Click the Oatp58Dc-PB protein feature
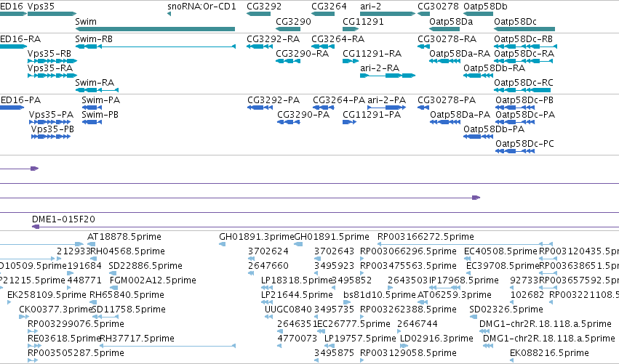619x364 pixels. coord(515,108)
